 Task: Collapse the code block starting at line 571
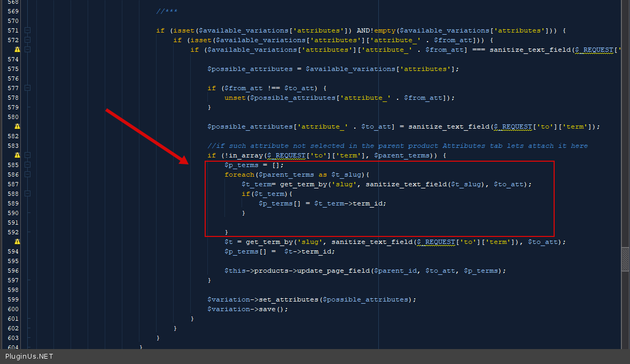(x=28, y=30)
